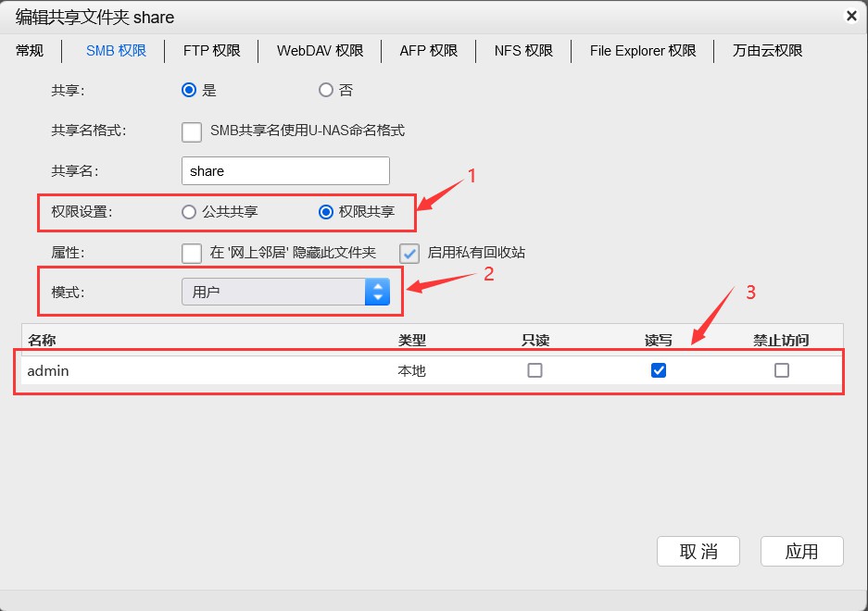
Task: Choose 权限共享 permission setting
Action: (x=326, y=212)
